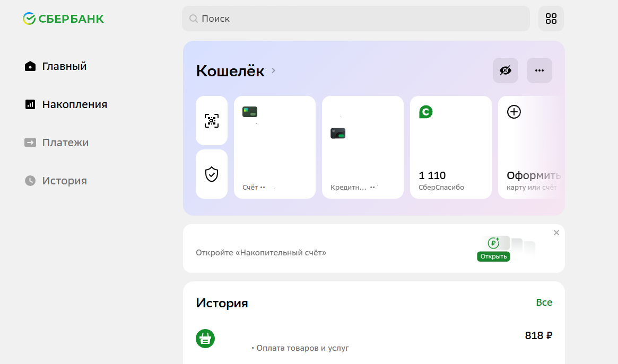Click into the Поиск search field

point(356,19)
